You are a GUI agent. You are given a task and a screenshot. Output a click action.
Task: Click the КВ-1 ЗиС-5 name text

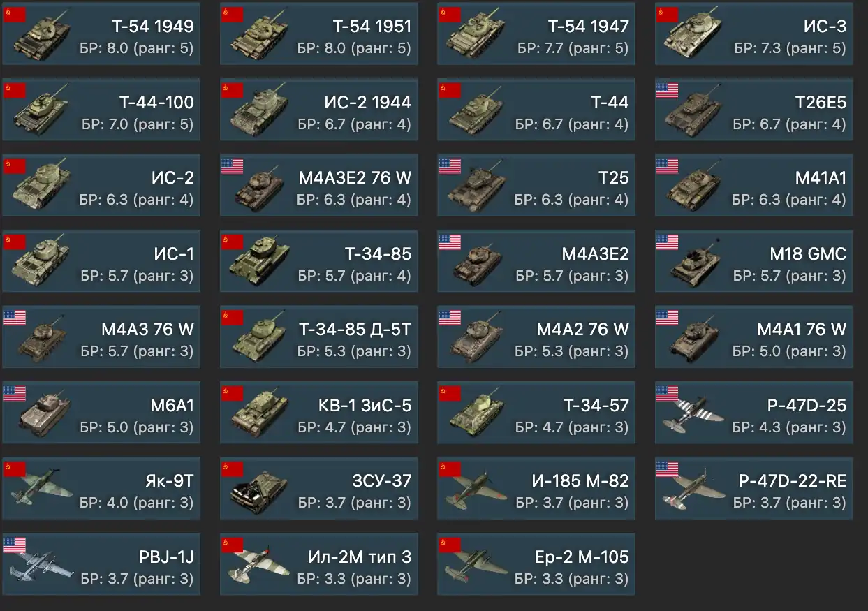tap(365, 405)
